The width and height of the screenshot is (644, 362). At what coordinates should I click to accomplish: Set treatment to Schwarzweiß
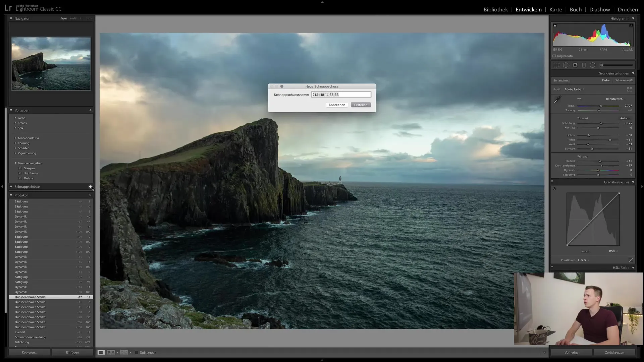624,80
